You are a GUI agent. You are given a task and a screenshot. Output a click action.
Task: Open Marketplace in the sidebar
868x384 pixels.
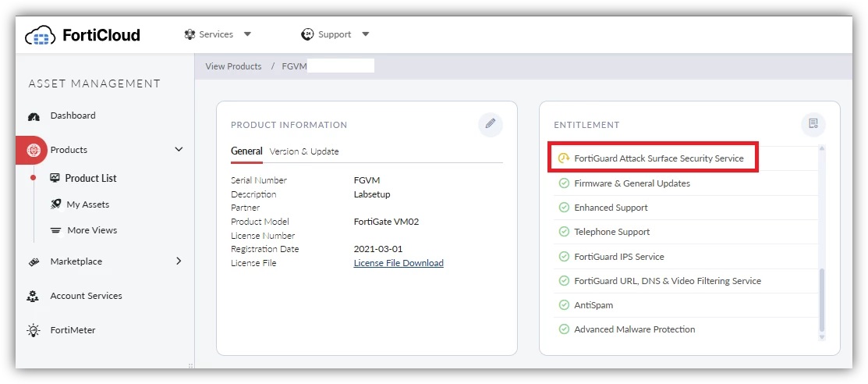[76, 261]
